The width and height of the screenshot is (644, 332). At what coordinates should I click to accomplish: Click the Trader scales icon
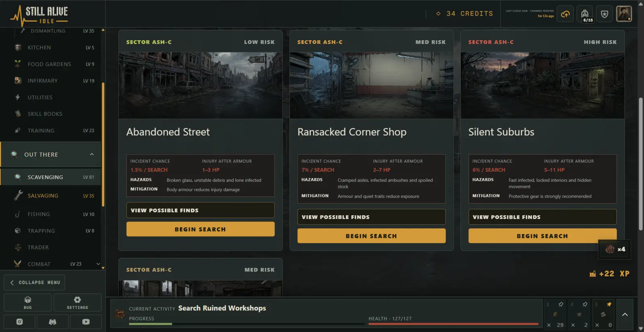click(18, 247)
